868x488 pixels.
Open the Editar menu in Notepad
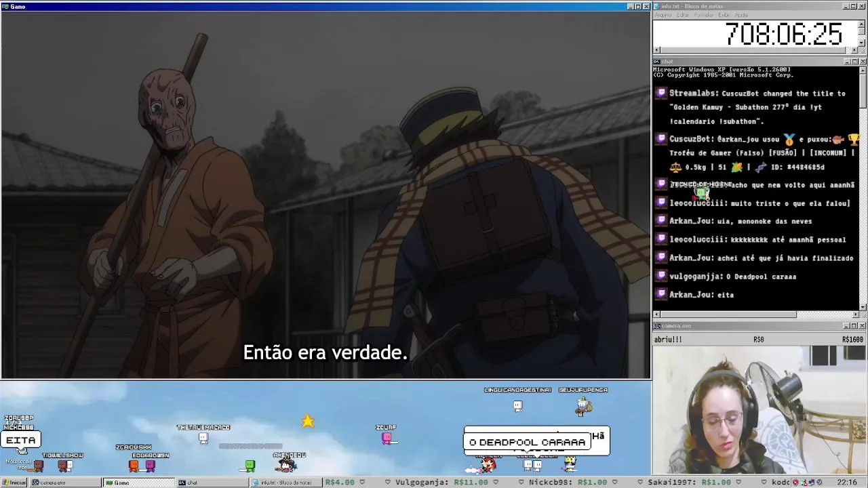[x=683, y=15]
